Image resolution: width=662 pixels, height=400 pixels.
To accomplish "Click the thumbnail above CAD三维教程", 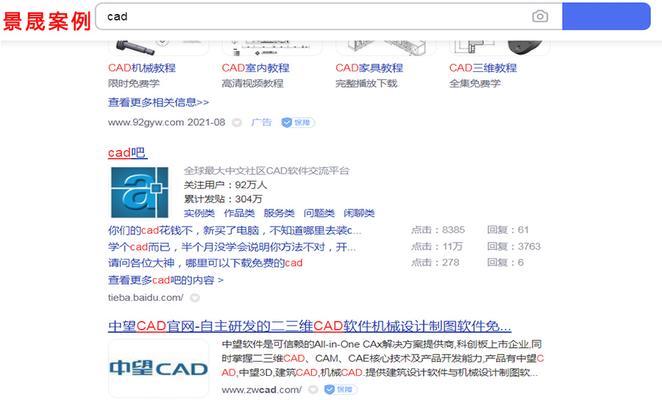I will pos(499,48).
